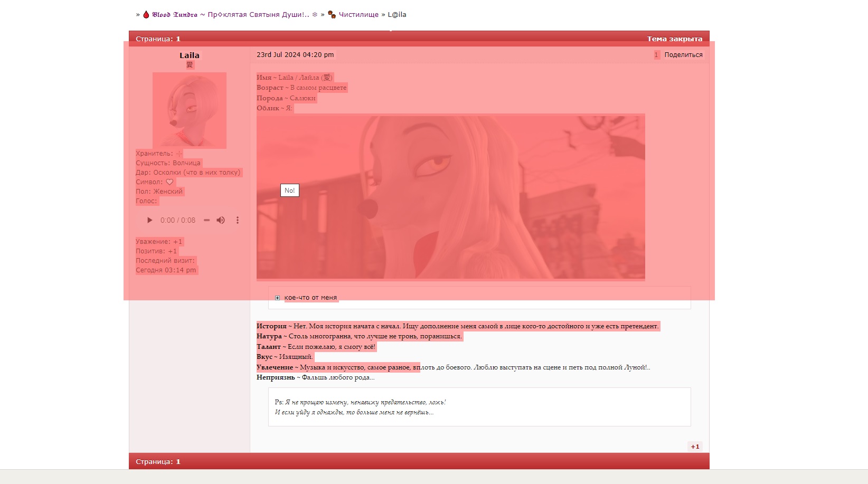Click the 'Пол: Женский' profile line
The image size is (868, 484).
point(159,192)
